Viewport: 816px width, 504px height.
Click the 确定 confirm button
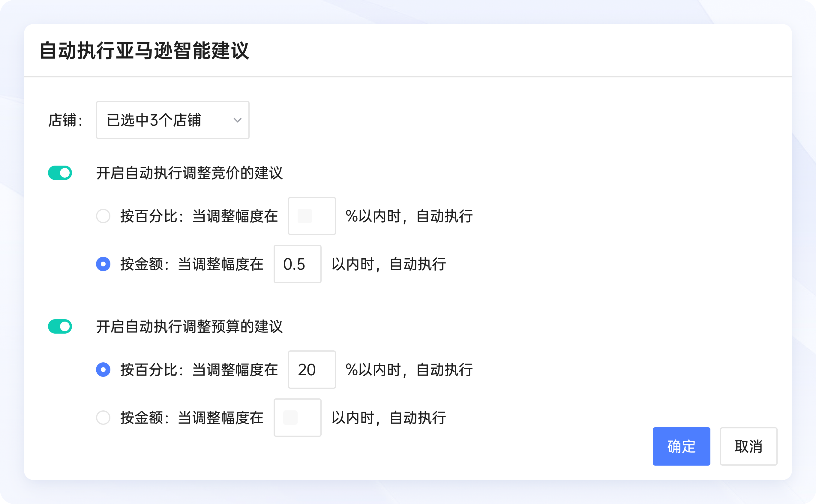(x=681, y=447)
